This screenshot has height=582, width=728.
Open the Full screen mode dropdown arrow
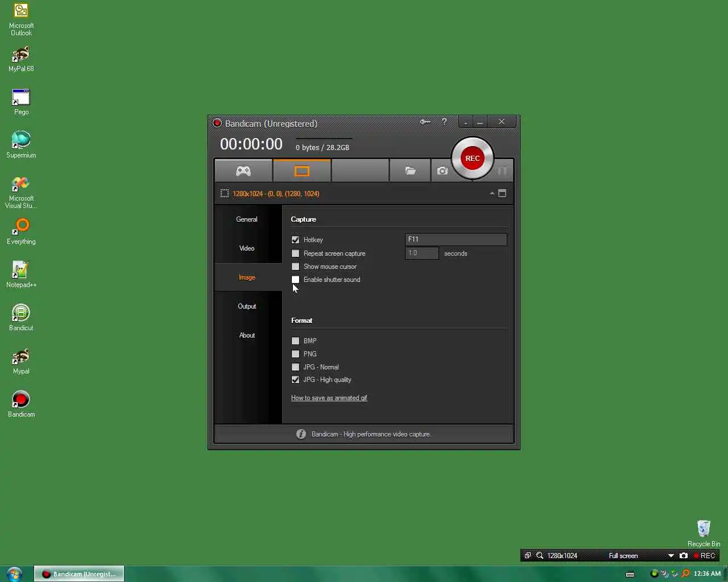(x=671, y=556)
